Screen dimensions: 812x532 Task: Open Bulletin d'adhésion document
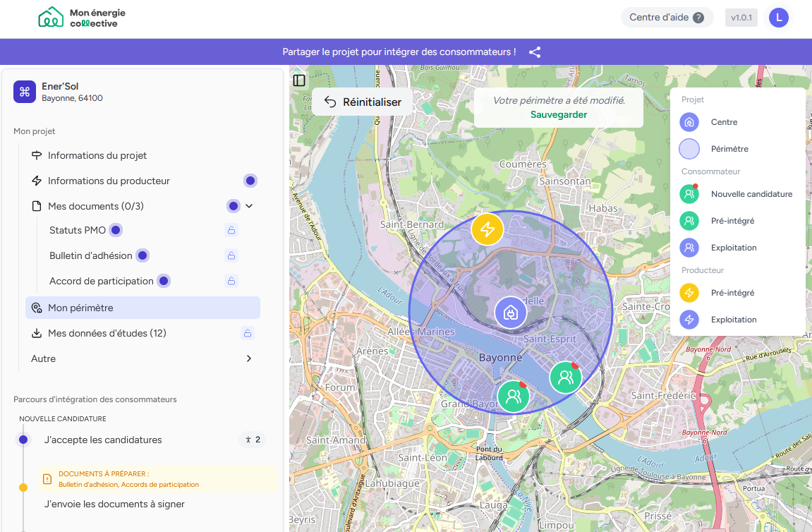coord(90,255)
